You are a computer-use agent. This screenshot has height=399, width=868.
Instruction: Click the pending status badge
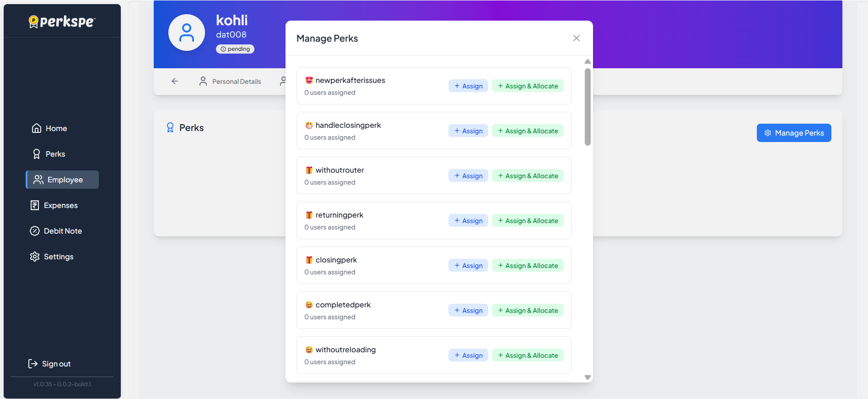point(235,49)
